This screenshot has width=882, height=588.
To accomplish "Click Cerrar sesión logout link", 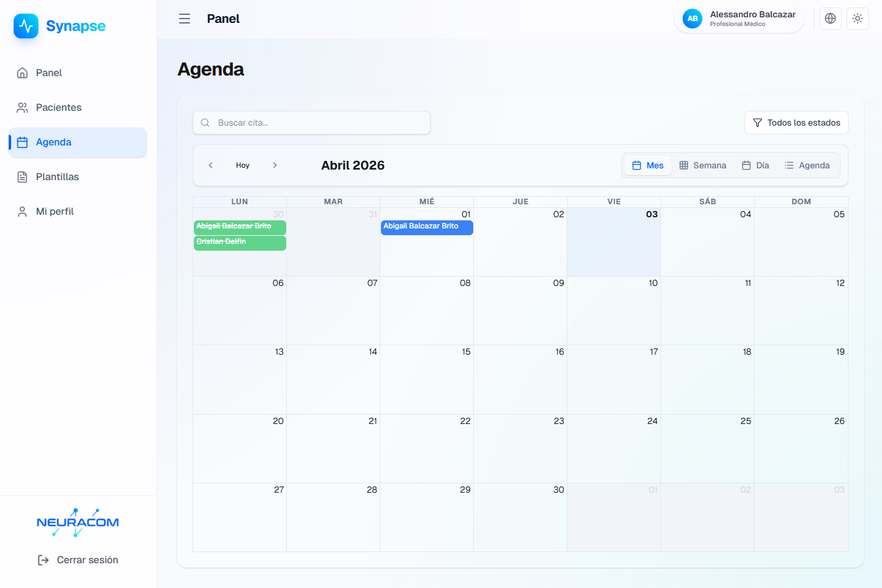I will point(78,560).
